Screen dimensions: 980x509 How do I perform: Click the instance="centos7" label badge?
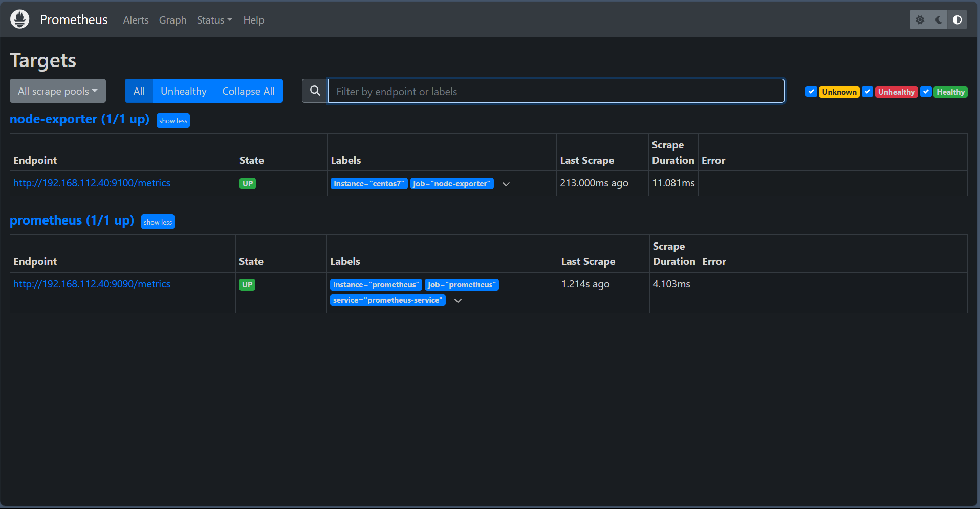tap(369, 184)
